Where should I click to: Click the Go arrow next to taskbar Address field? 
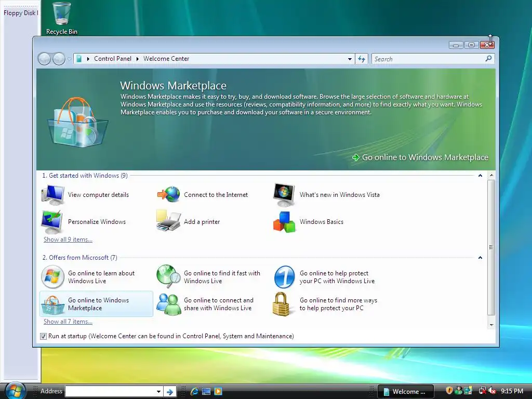point(170,392)
